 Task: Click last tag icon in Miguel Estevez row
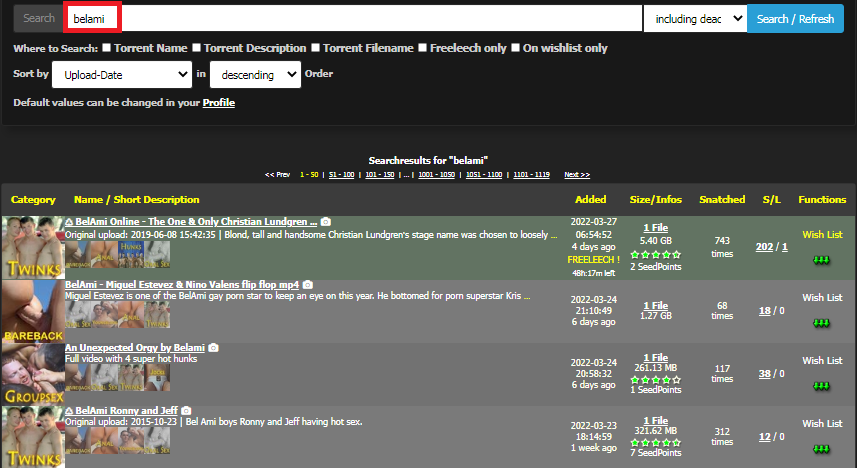157,315
